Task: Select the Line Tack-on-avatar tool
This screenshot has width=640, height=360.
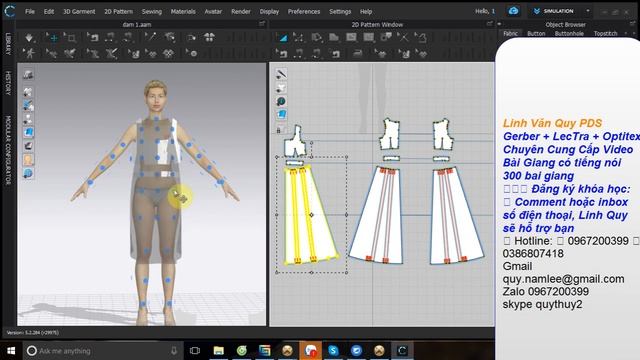Action: pos(150,38)
